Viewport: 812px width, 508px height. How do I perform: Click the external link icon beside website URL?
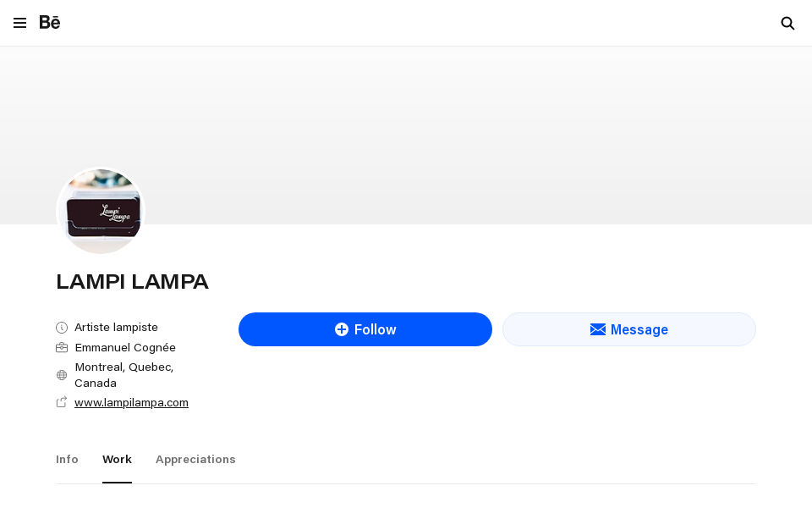61,401
